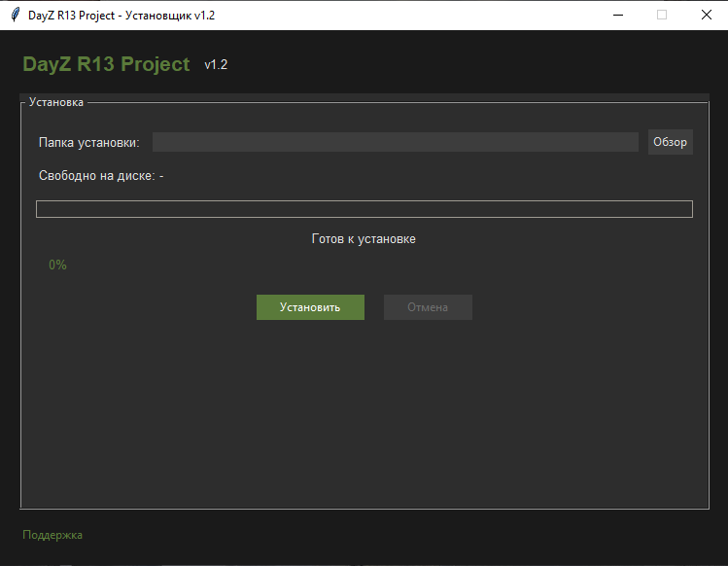This screenshot has height=566, width=728.
Task: Click the Свободно на диске label
Action: [x=101, y=176]
